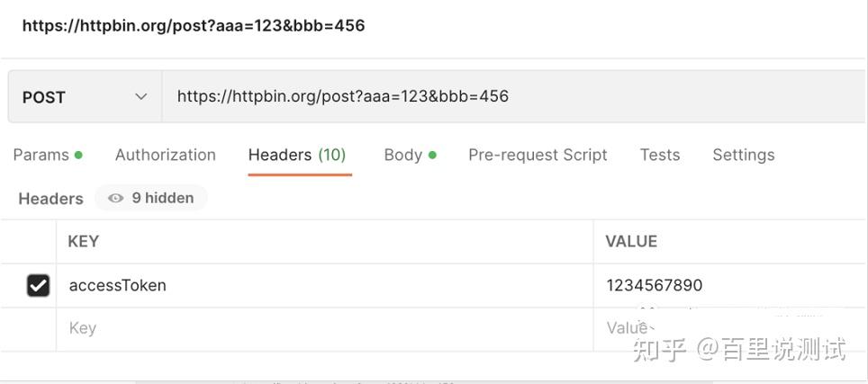Click the KEY column header
This screenshot has width=868, height=384.
click(x=83, y=241)
